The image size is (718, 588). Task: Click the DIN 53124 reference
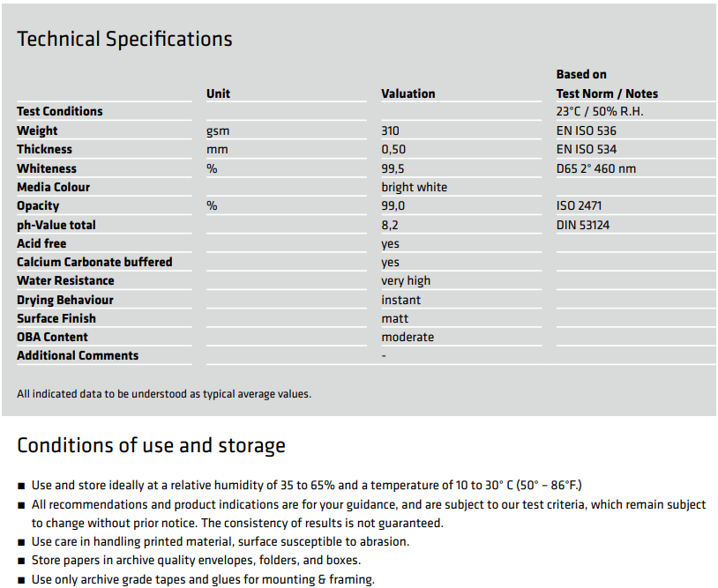point(583,225)
